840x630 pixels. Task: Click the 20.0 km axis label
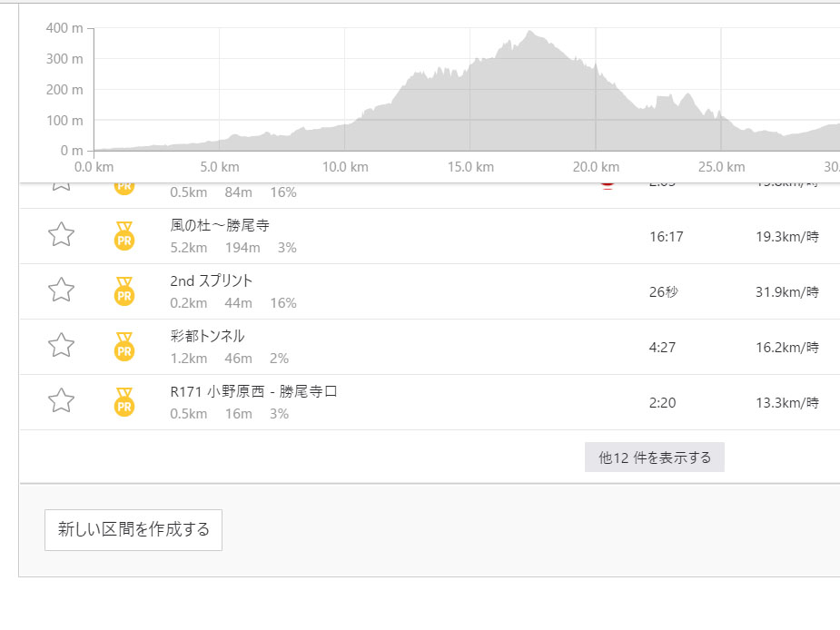point(597,167)
